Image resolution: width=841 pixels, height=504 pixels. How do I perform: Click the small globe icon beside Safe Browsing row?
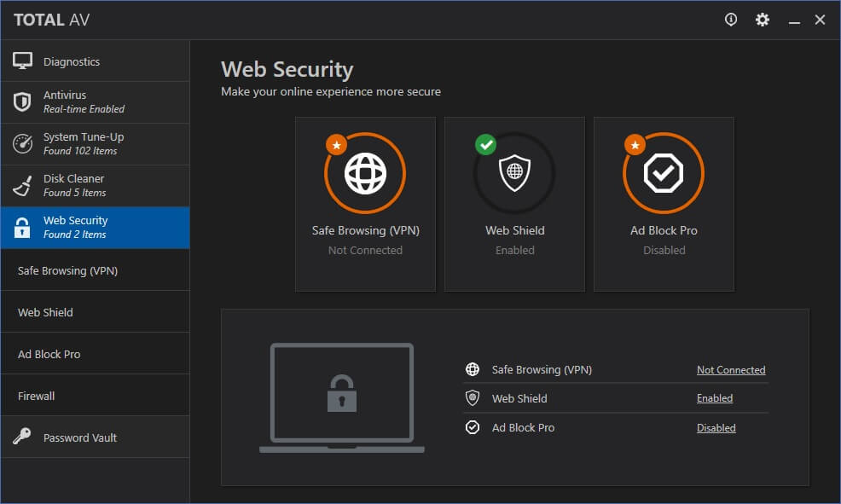pyautogui.click(x=473, y=369)
